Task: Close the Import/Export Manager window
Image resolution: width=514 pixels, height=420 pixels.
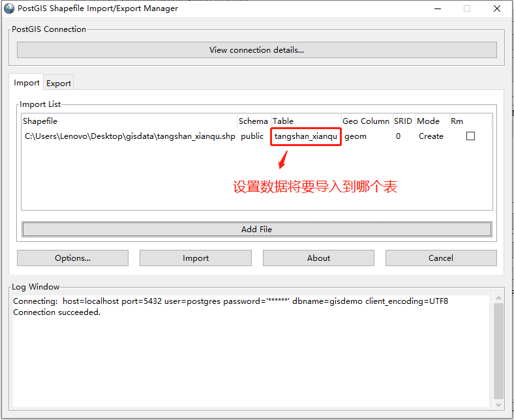Action: 497,8
